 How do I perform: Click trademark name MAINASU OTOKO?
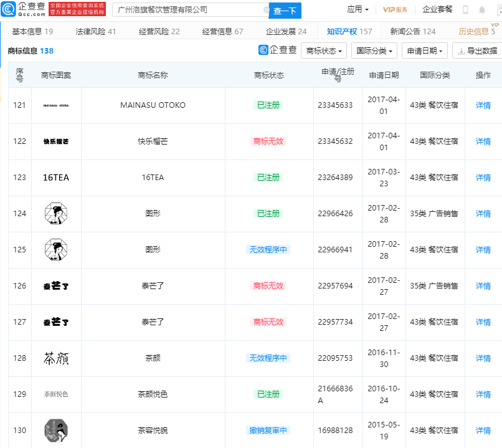point(153,105)
